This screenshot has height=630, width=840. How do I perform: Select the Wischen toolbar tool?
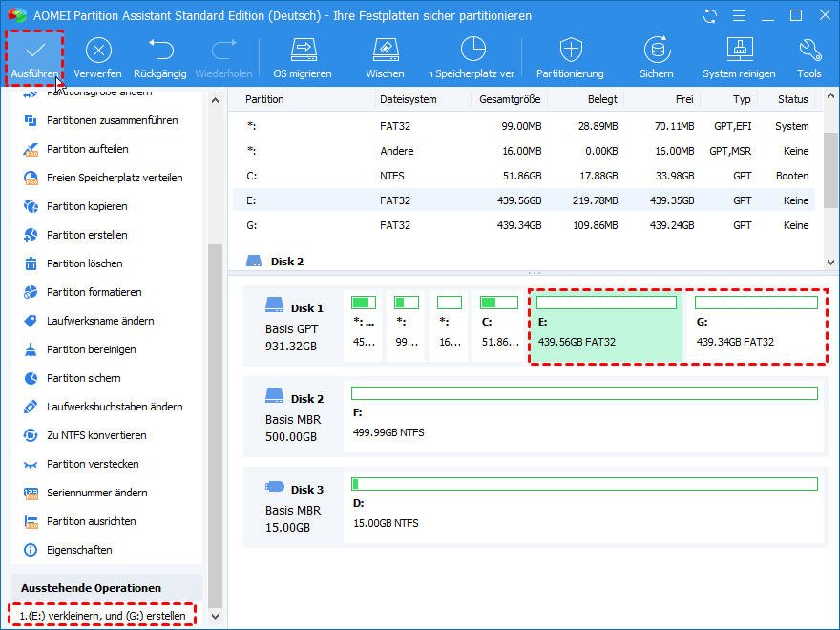click(x=386, y=58)
